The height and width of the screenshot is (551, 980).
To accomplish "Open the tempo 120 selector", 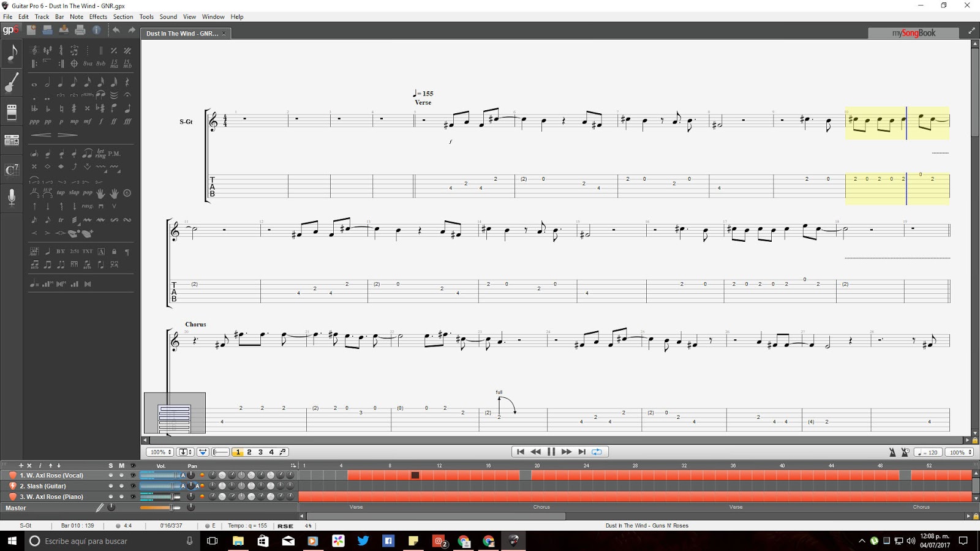I will coord(928,452).
